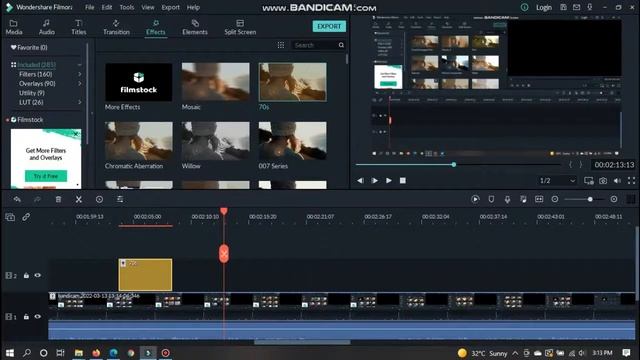
Task: Open the More Effects Filmstock thumbnail
Action: pos(138,82)
